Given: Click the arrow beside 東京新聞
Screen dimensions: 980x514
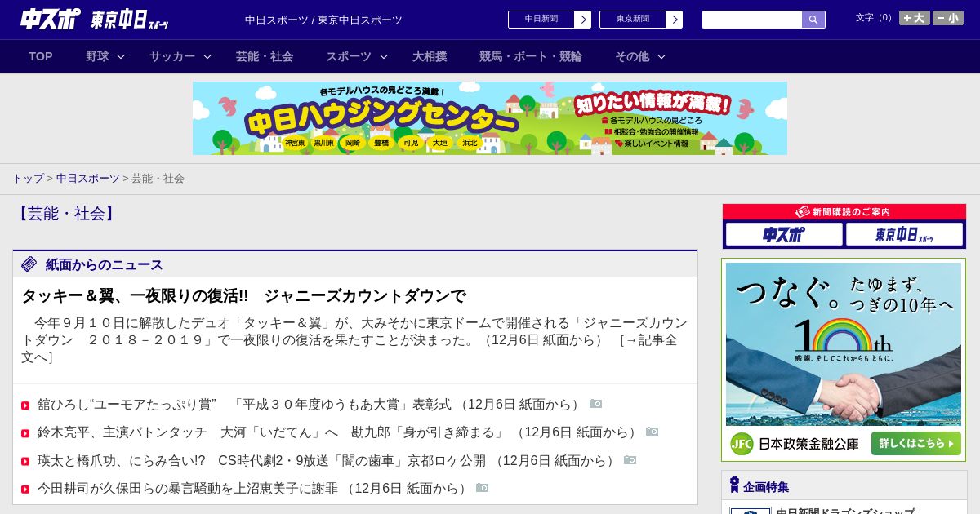Looking at the screenshot, I should [x=675, y=20].
